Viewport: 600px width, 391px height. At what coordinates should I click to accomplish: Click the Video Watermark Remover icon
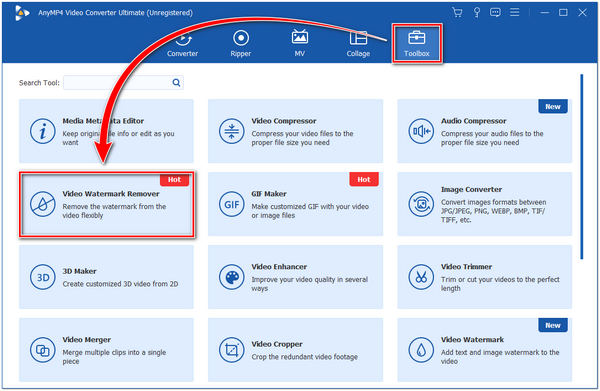pyautogui.click(x=42, y=204)
